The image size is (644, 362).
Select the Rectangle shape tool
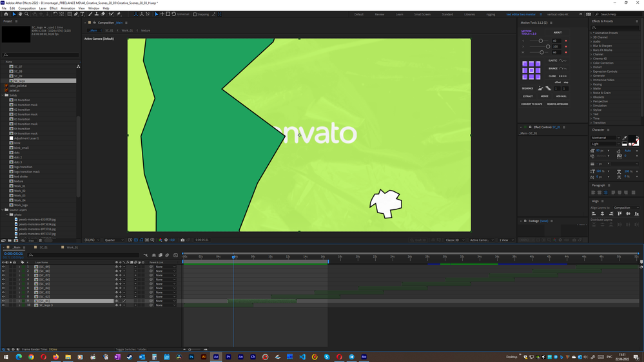point(70,14)
